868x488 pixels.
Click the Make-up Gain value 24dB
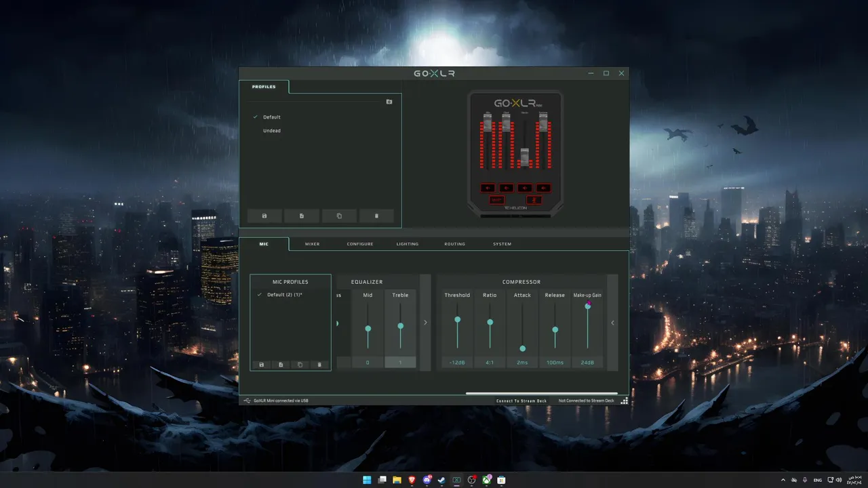(587, 363)
